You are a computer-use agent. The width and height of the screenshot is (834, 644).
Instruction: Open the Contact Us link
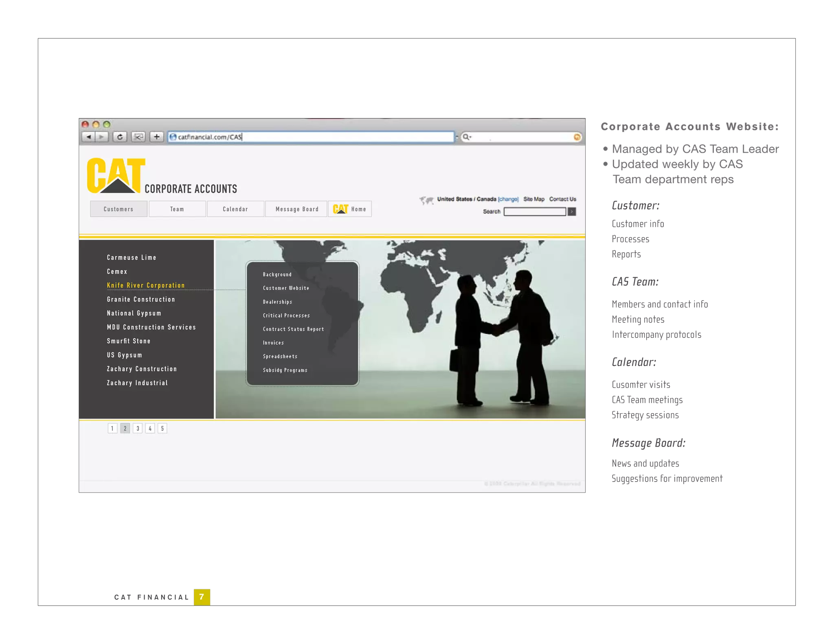[562, 199]
